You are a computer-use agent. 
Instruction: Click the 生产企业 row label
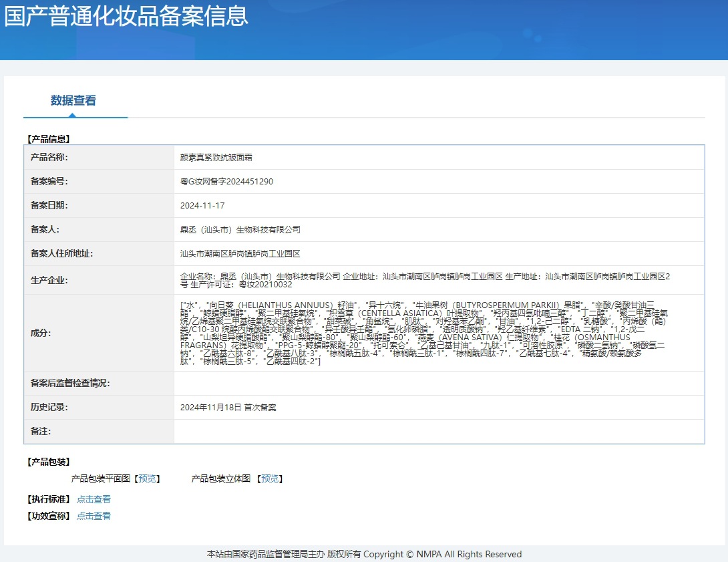click(49, 281)
